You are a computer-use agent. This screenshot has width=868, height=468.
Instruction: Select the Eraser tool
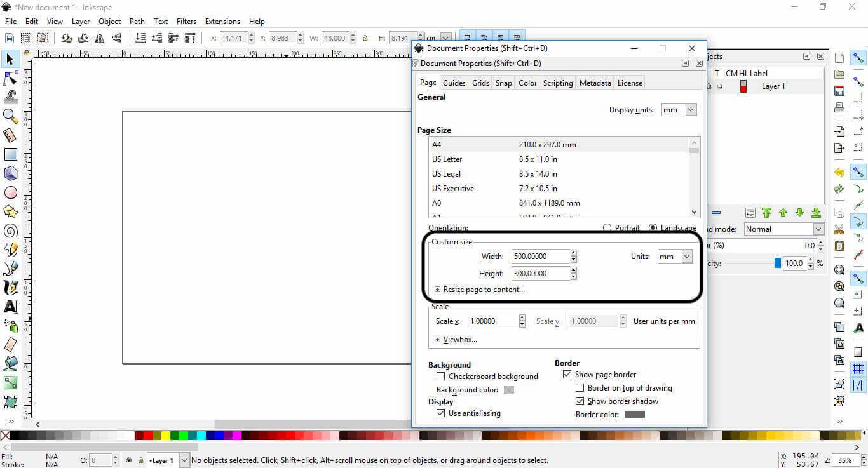pyautogui.click(x=10, y=345)
